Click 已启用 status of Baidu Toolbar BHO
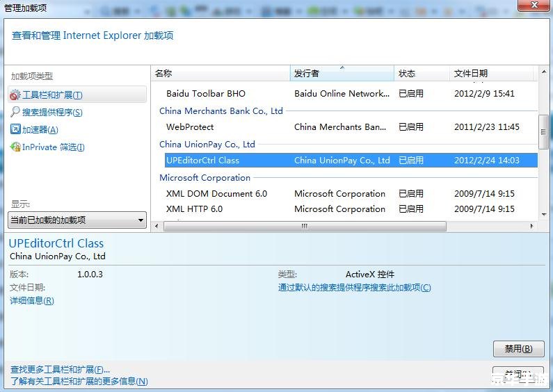 [411, 94]
